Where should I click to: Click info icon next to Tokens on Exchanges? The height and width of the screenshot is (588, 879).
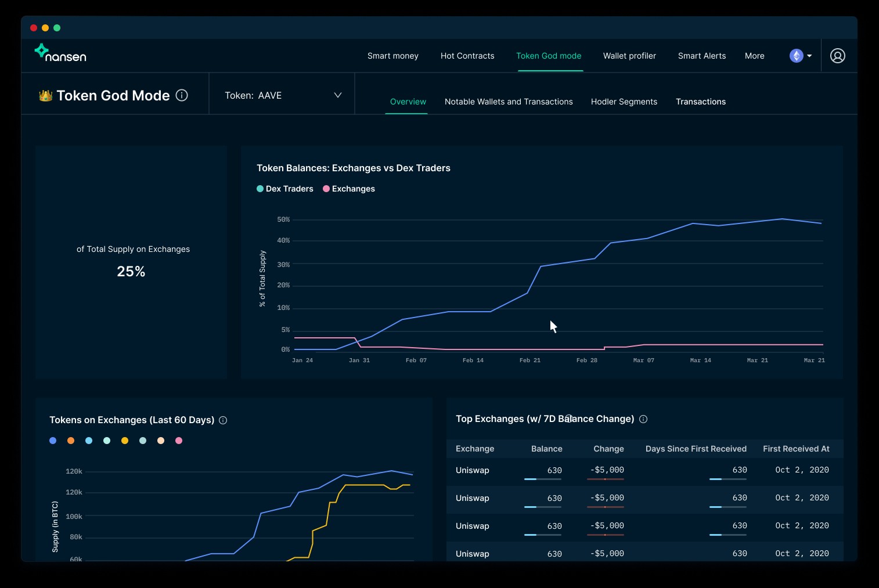pos(223,420)
